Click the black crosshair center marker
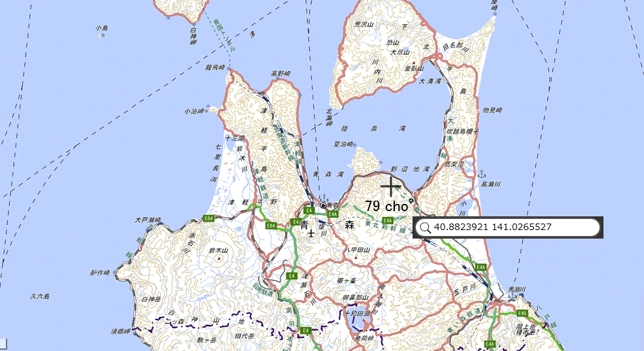This screenshot has height=351, width=644. click(391, 186)
